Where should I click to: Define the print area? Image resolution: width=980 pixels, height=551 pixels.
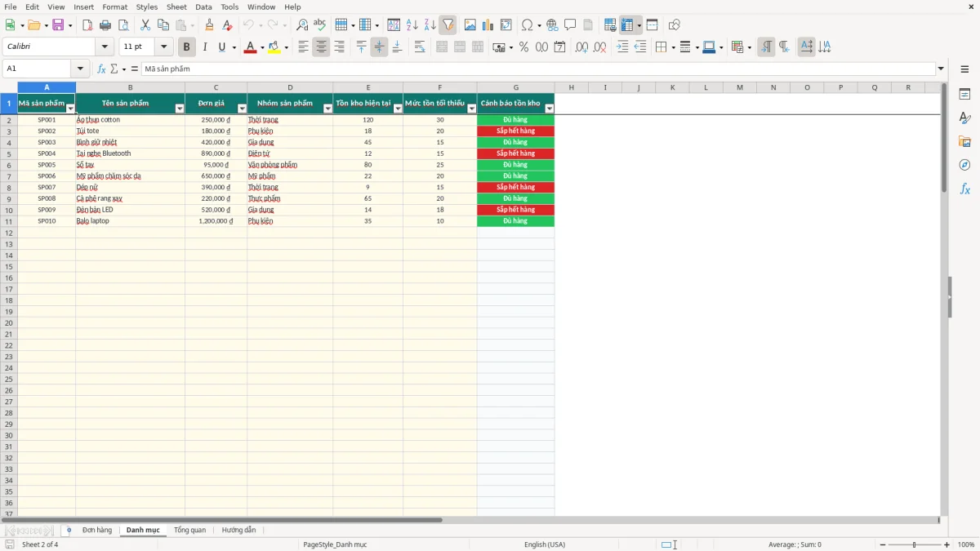[610, 25]
